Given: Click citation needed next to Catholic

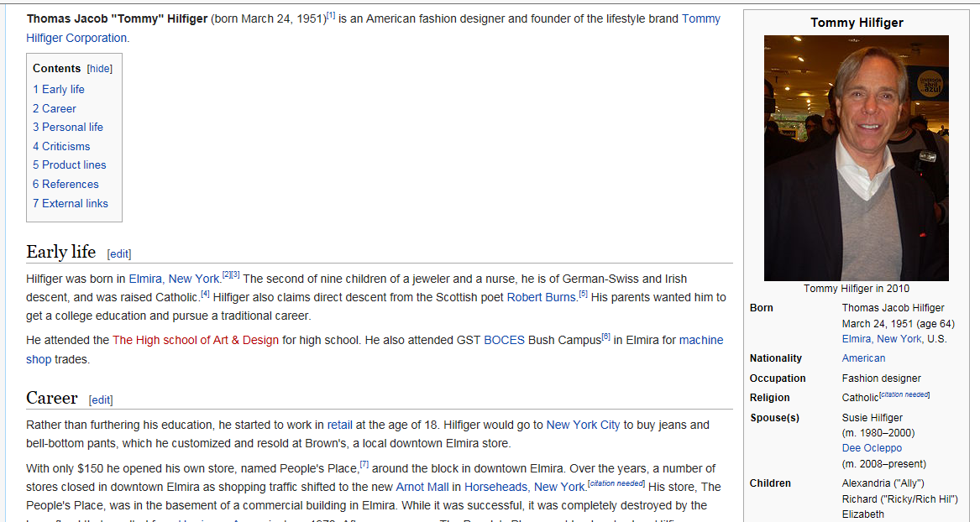Looking at the screenshot, I should pos(904,394).
